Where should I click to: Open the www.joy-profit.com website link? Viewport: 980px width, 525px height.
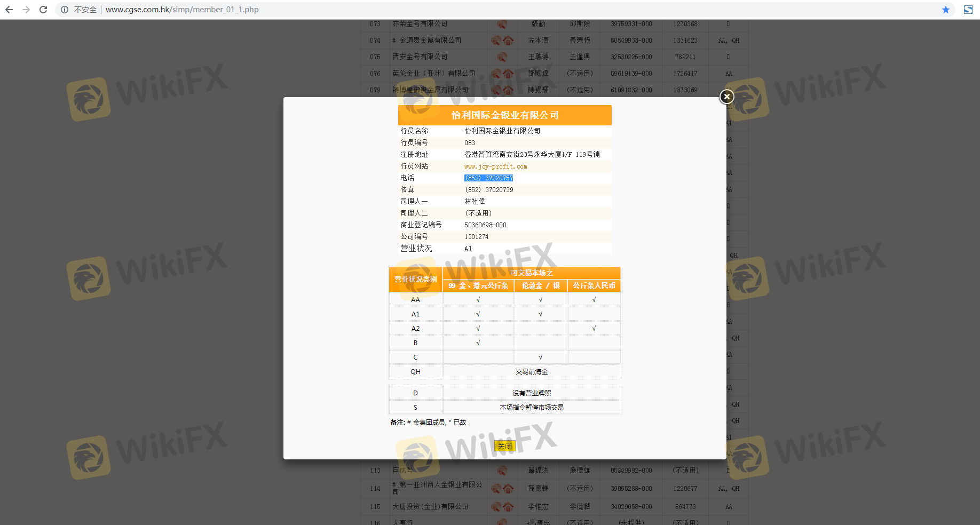[495, 166]
